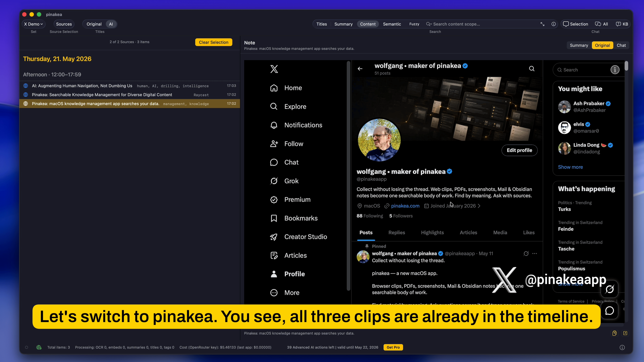Screen dimensions: 644x362
Task: Switch note view to Original tab
Action: (x=602, y=45)
